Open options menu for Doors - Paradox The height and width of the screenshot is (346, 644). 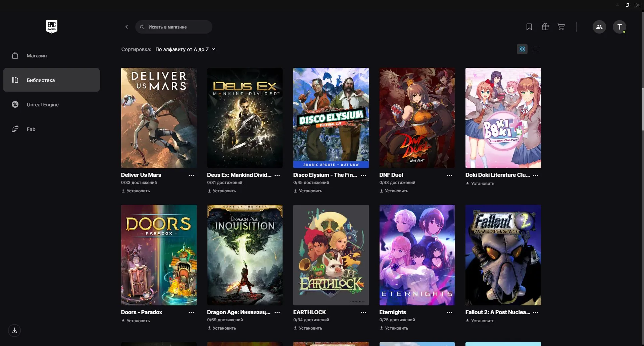coord(191,312)
